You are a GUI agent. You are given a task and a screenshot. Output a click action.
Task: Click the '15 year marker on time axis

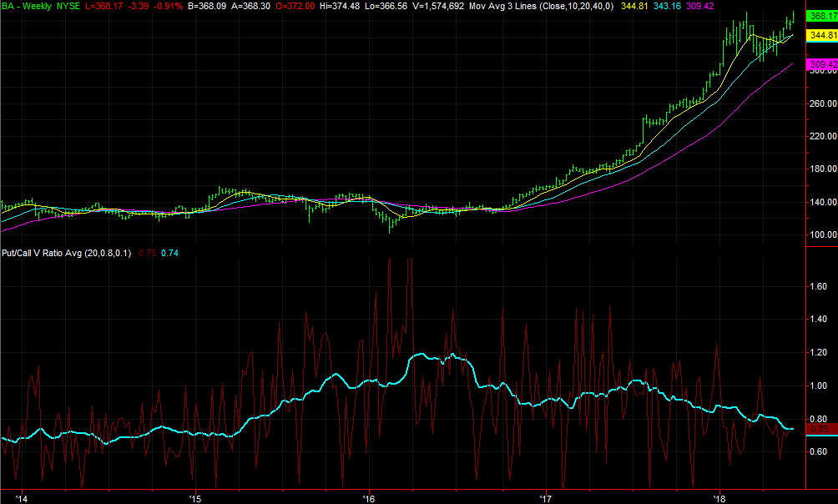[195, 499]
